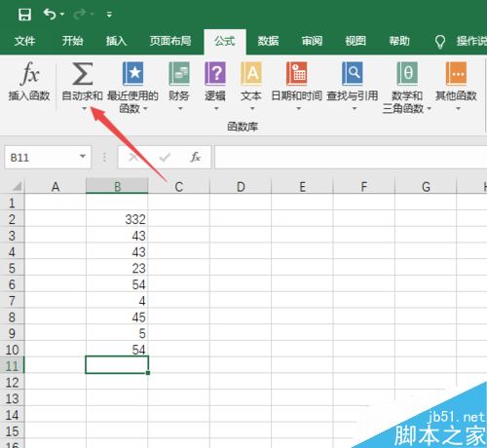
Task: Click the Undo arrow icon
Action: pos(50,14)
